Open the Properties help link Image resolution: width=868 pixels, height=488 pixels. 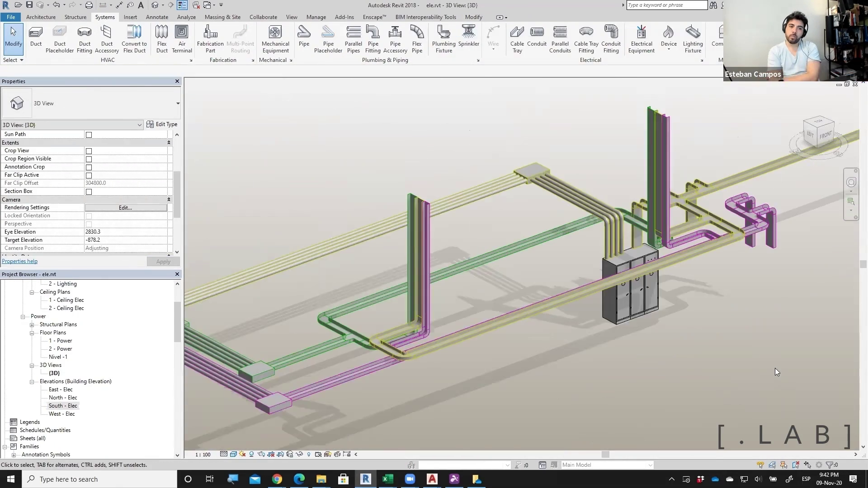pos(20,261)
